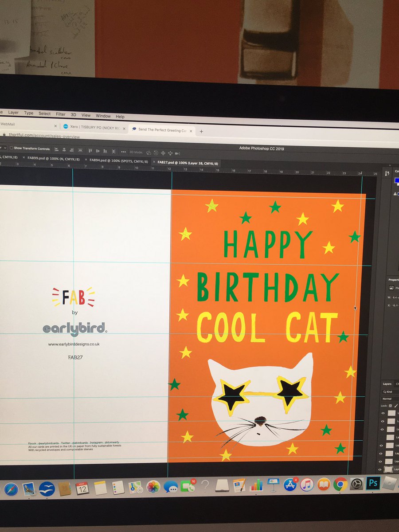This screenshot has width=399, height=532.
Task: Open the Help menu
Action: (x=120, y=116)
